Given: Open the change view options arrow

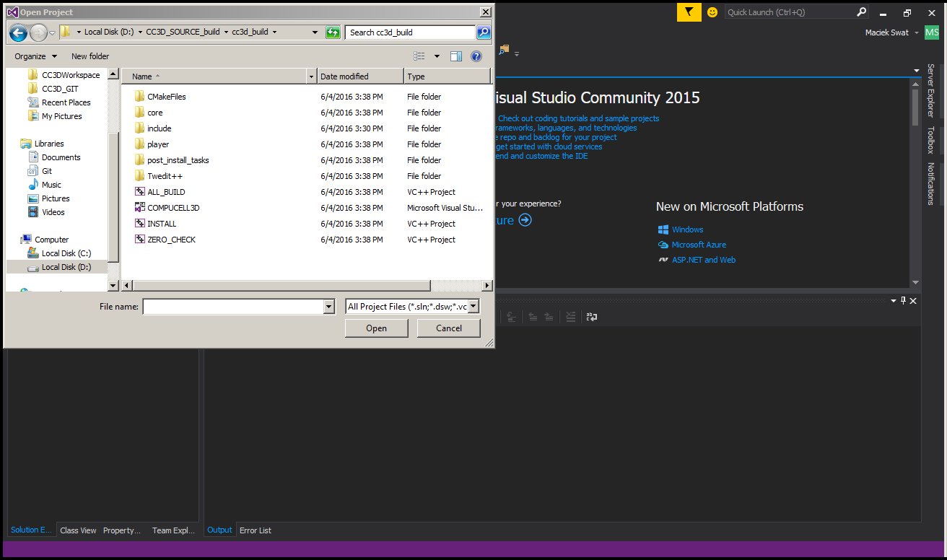Looking at the screenshot, I should [437, 56].
